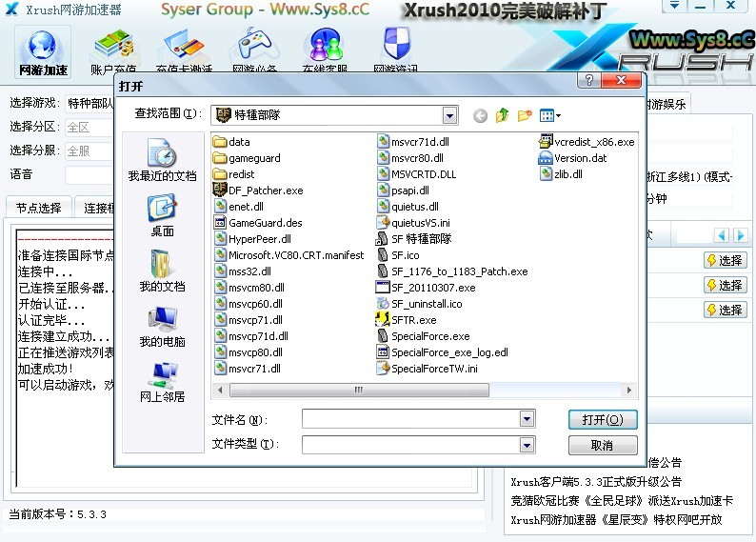The image size is (756, 542).
Task: Click the 选择分区 全区 field in Xrush
Action: (x=90, y=128)
